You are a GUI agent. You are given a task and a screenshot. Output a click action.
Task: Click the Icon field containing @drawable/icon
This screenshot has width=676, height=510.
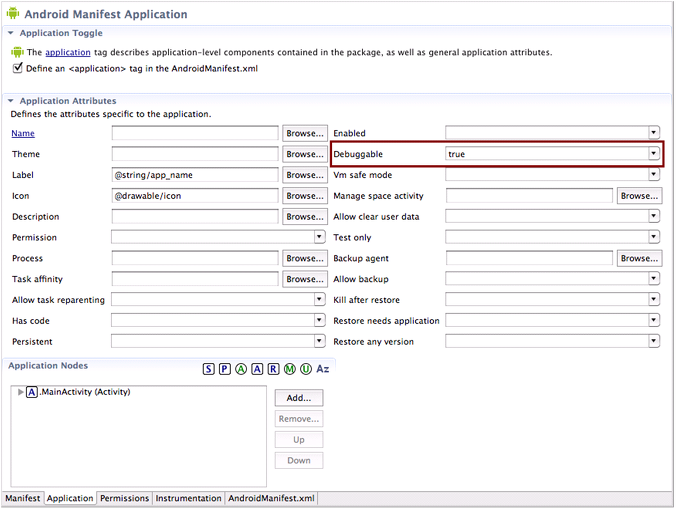195,196
